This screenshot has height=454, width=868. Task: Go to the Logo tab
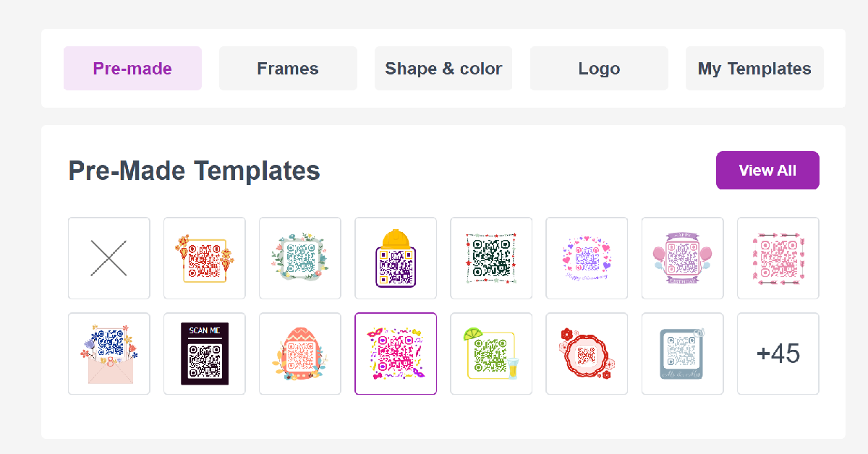click(x=599, y=69)
